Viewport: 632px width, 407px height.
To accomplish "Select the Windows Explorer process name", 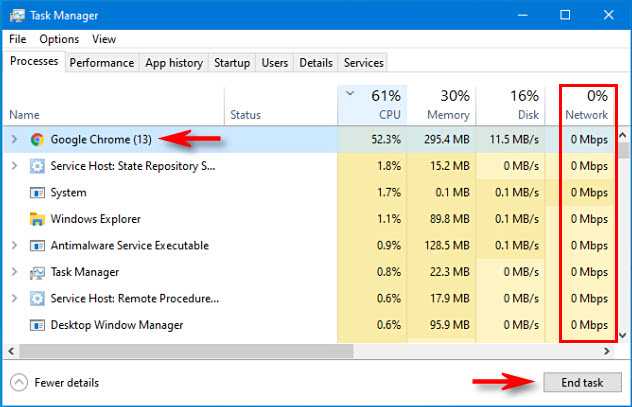I will (x=96, y=219).
